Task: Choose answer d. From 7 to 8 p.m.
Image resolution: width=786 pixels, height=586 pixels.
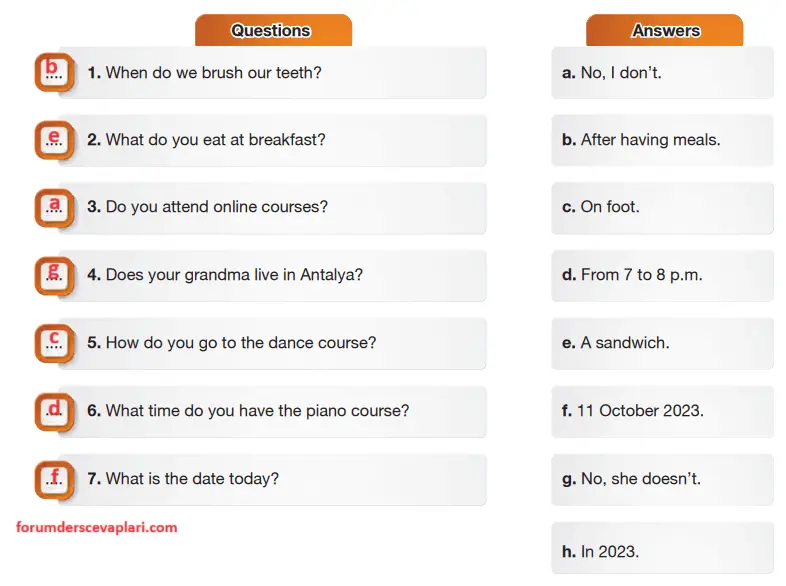Action: point(662,275)
